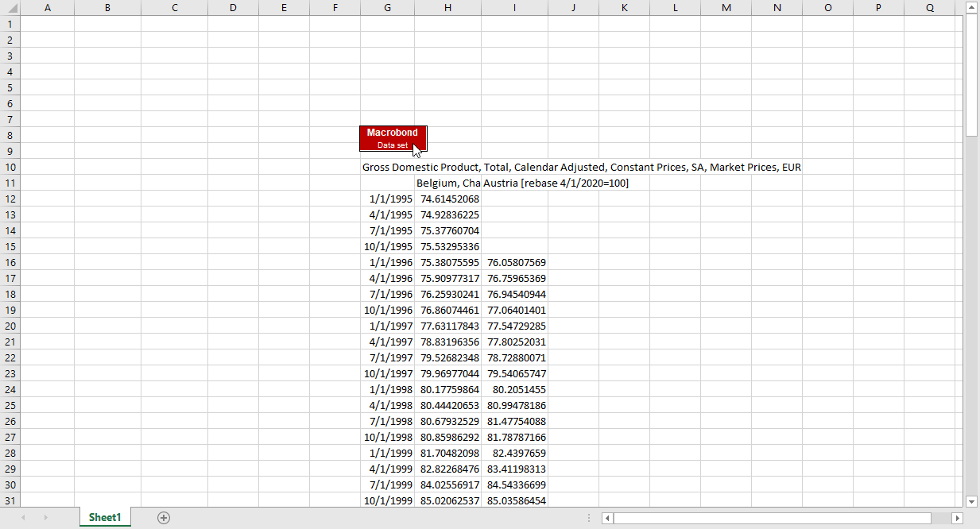Select the cell with value 81.47754088
Image resolution: width=980 pixels, height=529 pixels.
514,421
